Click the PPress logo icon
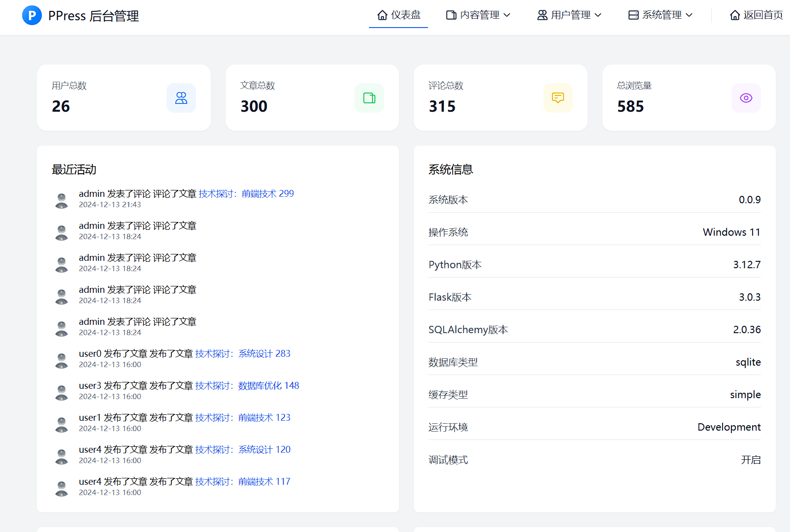 pos(32,15)
